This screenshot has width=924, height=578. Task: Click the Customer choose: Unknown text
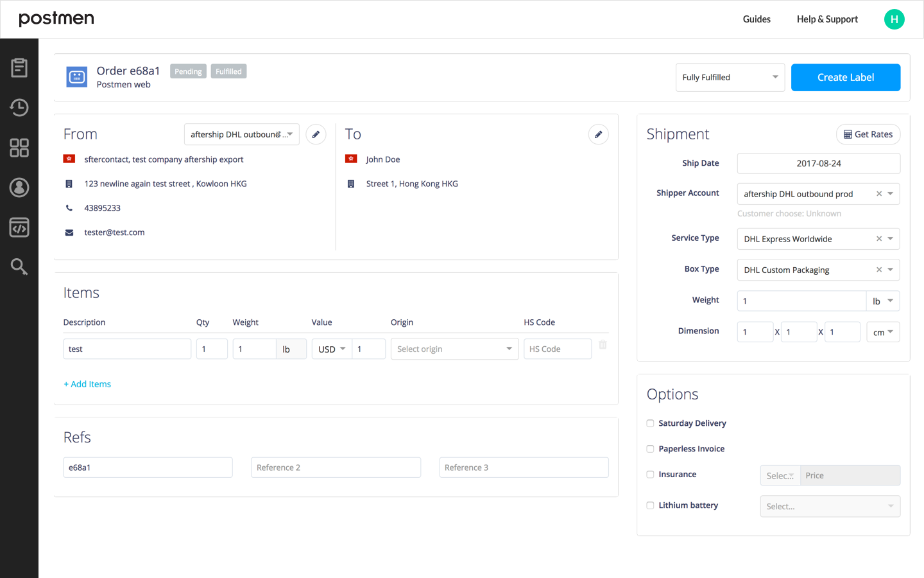pos(789,214)
